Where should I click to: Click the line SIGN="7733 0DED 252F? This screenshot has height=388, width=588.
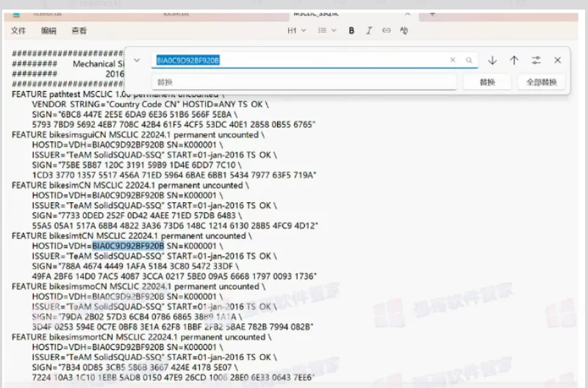(x=137, y=215)
